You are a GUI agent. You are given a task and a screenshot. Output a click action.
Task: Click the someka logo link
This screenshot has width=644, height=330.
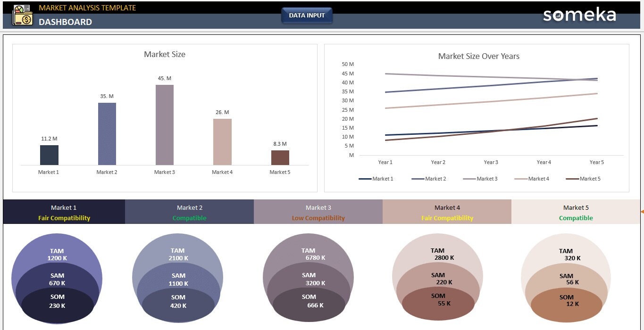pos(579,15)
